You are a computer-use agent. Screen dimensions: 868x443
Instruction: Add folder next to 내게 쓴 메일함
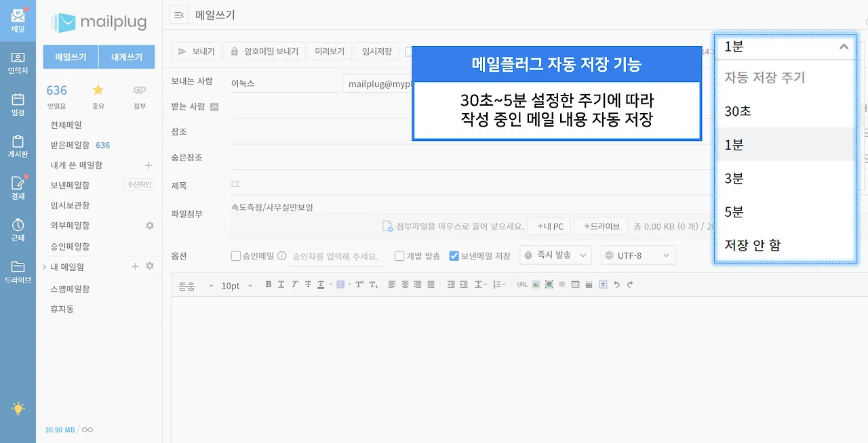click(x=149, y=165)
